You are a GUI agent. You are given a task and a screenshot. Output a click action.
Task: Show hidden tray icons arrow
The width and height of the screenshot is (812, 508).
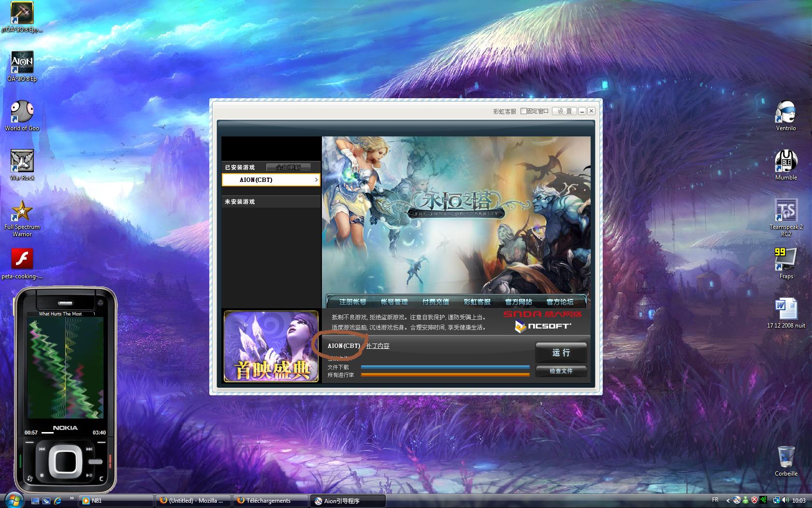[728, 500]
